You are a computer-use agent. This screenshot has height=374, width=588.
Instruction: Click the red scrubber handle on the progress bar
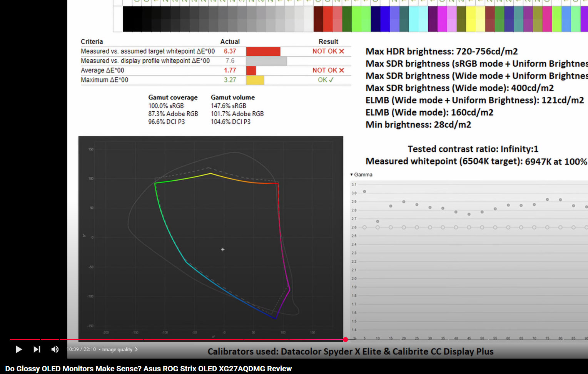coord(346,339)
